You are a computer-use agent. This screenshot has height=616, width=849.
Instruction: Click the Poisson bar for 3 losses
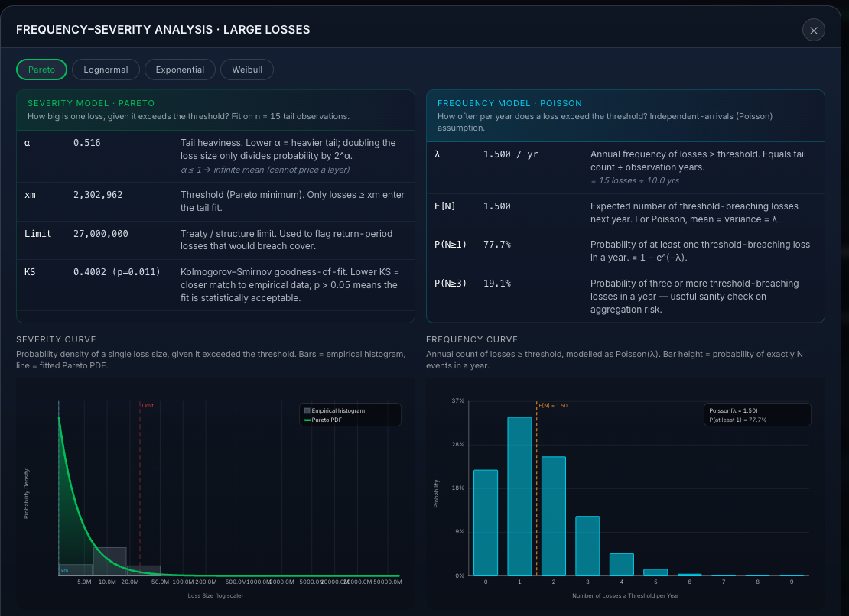coord(587,546)
